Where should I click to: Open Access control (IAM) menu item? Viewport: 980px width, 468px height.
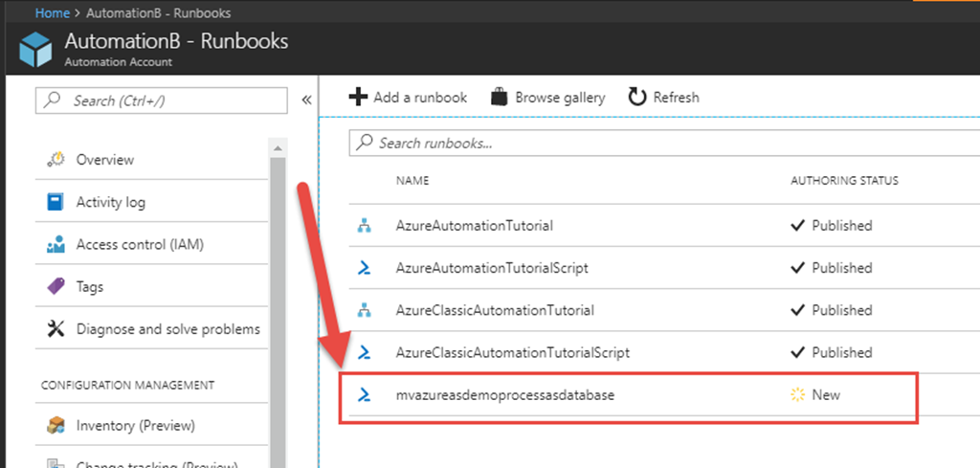click(x=140, y=245)
